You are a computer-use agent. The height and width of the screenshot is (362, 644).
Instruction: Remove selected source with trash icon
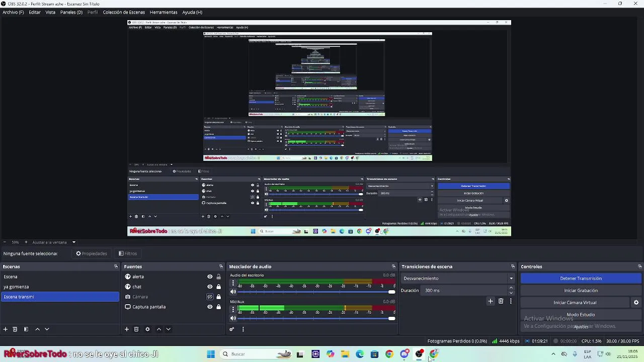(x=136, y=329)
